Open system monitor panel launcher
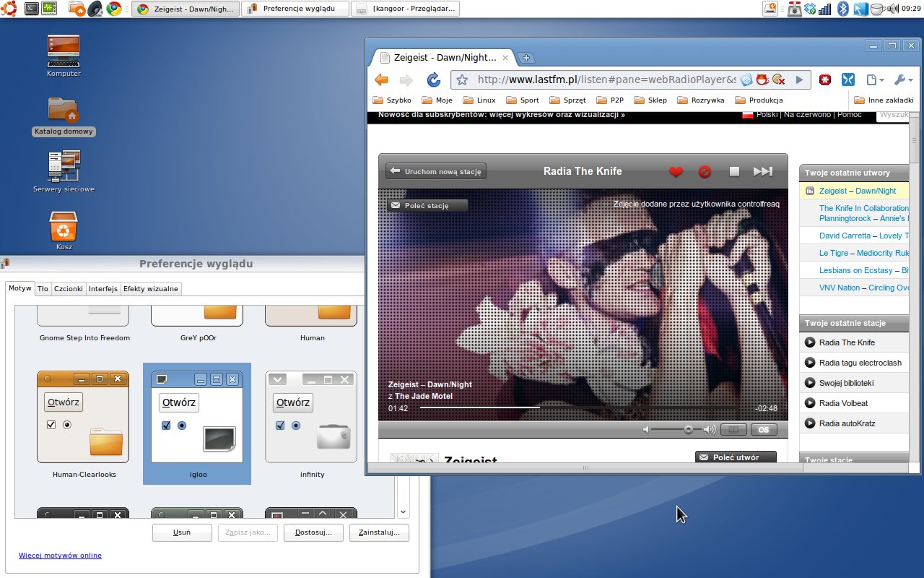This screenshot has height=578, width=924. click(x=48, y=9)
